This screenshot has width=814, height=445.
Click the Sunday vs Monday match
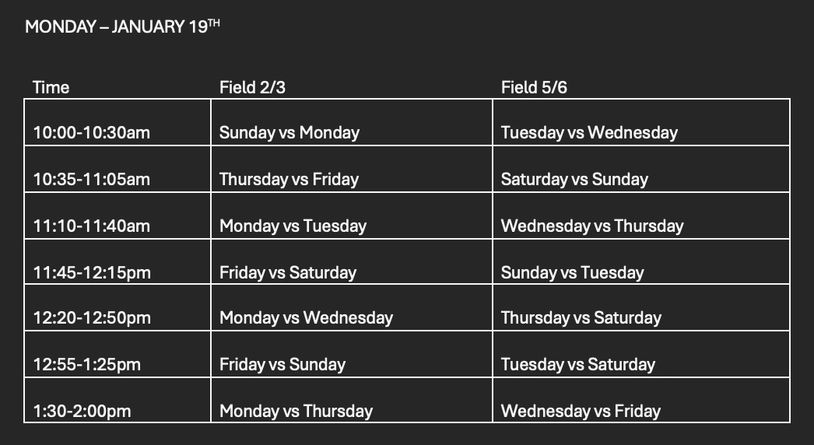pos(289,132)
